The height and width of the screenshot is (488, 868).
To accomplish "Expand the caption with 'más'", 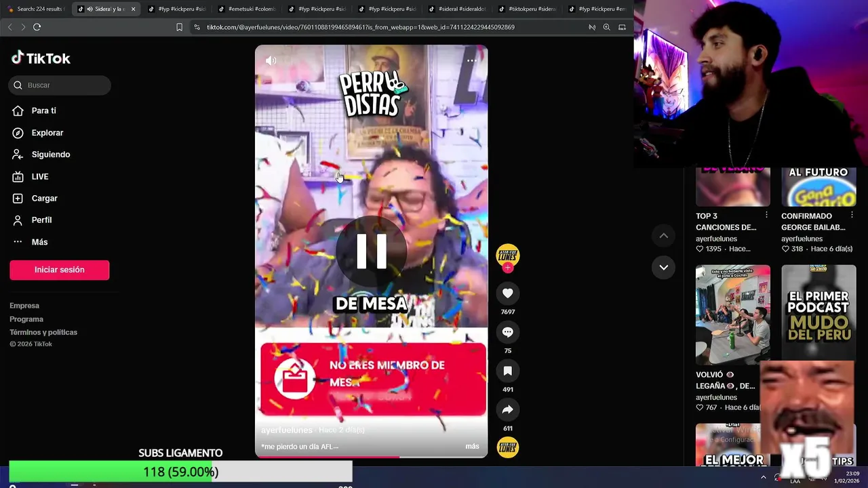I will (x=472, y=446).
